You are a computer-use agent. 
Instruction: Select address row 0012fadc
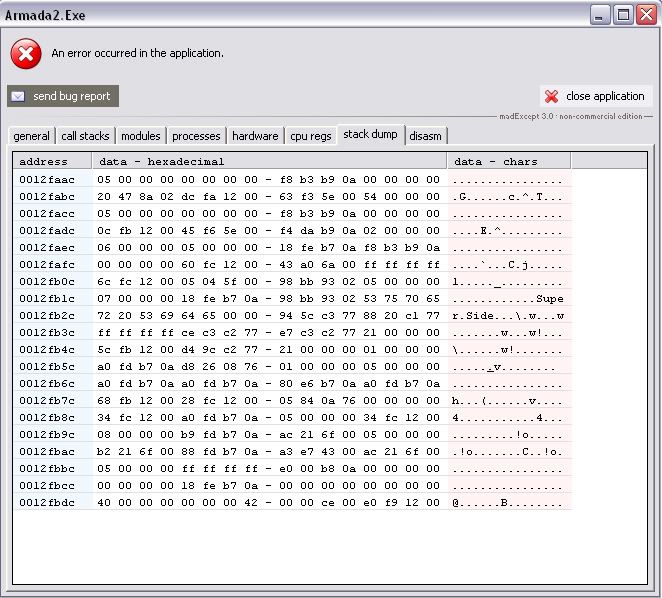(x=293, y=231)
